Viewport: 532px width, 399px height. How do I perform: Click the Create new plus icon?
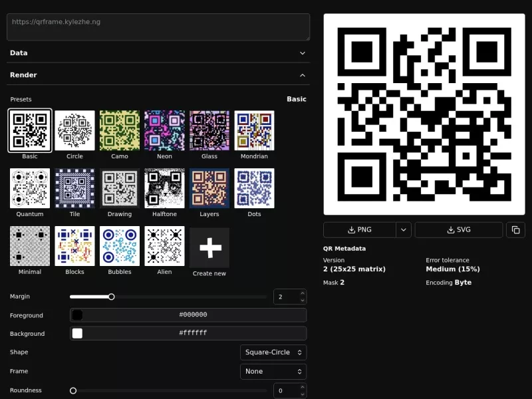coord(210,247)
